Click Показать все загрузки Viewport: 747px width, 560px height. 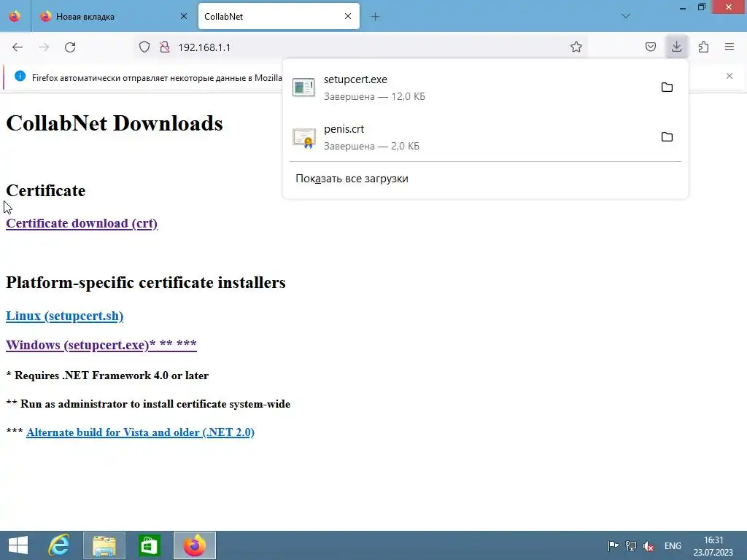352,179
